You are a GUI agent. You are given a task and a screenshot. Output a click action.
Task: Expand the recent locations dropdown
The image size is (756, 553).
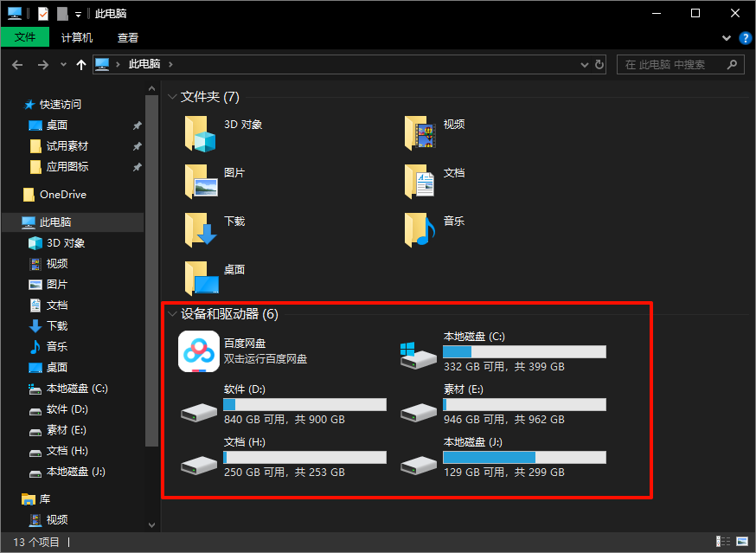(x=63, y=65)
